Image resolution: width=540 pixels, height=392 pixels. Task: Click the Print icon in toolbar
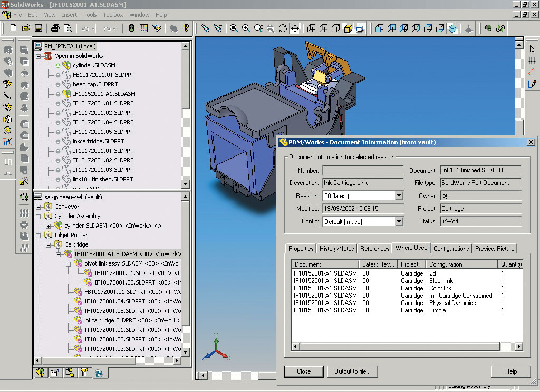click(55, 28)
